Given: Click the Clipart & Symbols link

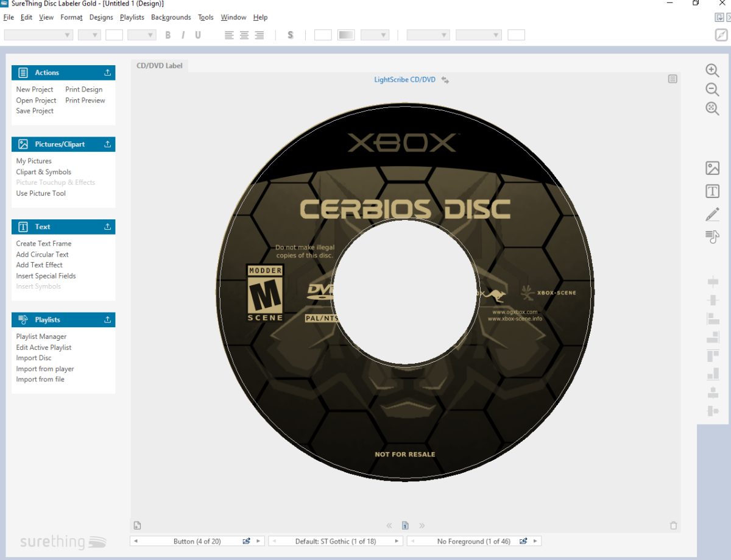Looking at the screenshot, I should pos(44,172).
